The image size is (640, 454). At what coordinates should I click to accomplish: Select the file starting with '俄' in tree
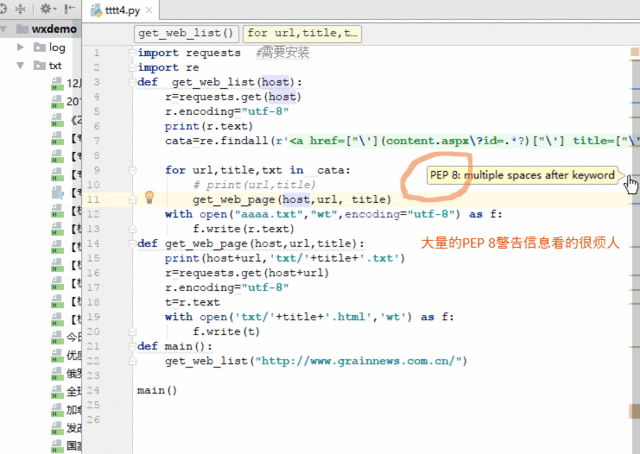pyautogui.click(x=74, y=373)
